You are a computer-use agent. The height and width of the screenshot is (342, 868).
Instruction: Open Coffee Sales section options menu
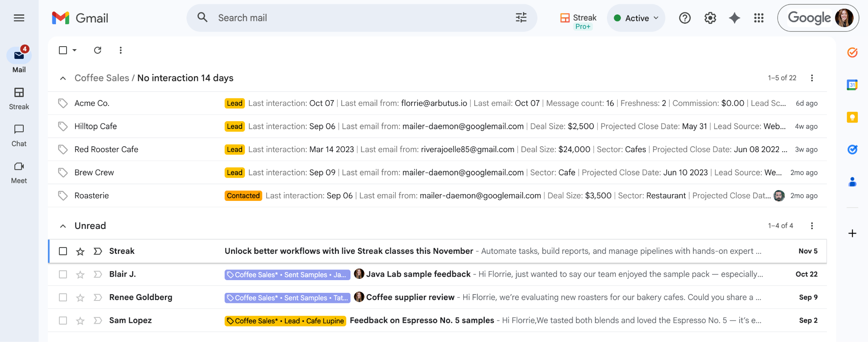pos(812,78)
